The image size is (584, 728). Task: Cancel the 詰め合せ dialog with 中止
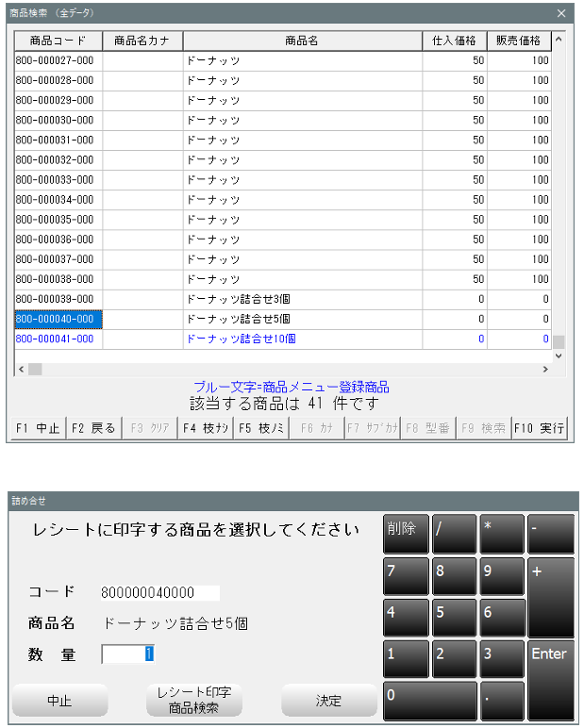[59, 701]
